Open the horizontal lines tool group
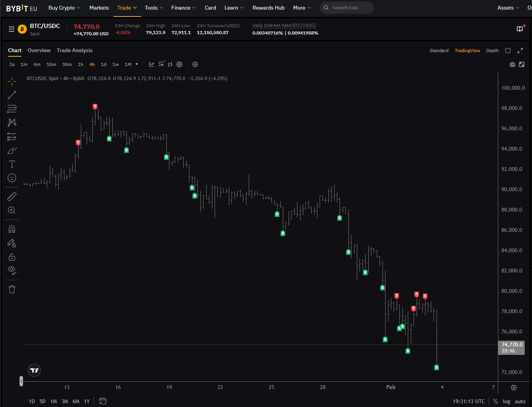The height and width of the screenshot is (407, 532). click(12, 109)
